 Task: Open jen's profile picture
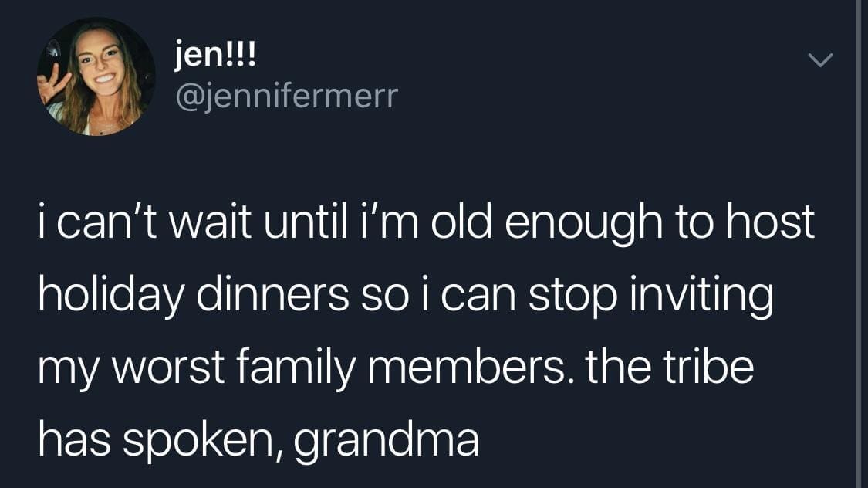coord(96,76)
